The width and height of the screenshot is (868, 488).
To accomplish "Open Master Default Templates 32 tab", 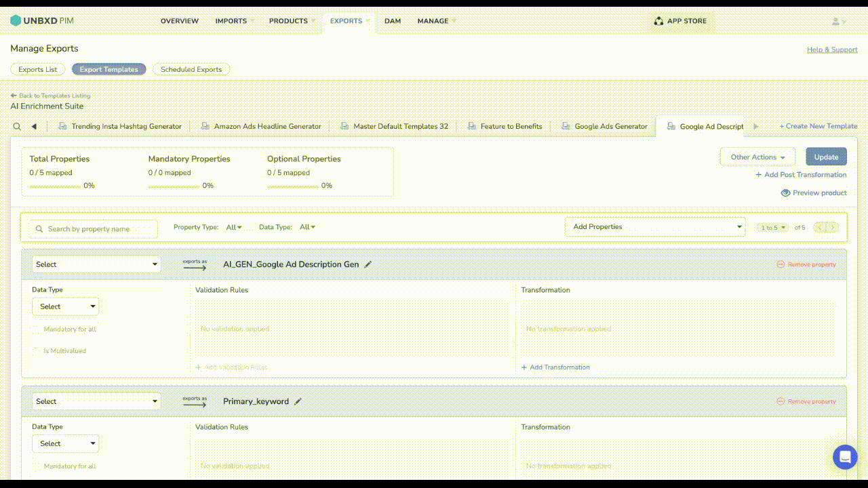I will [x=394, y=126].
